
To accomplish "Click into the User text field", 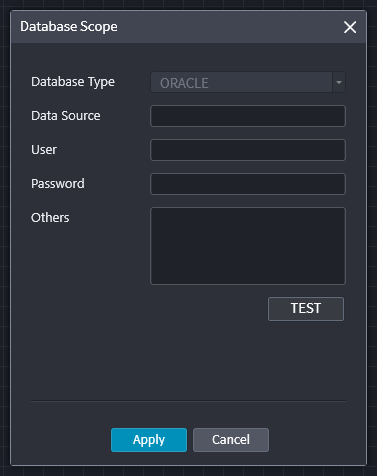I will pyautogui.click(x=248, y=150).
